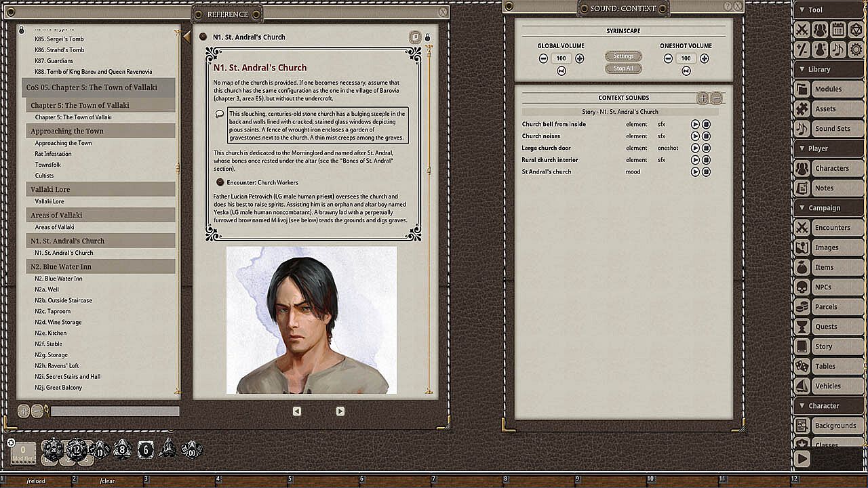Stop Rural church interior sound

pyautogui.click(x=706, y=160)
